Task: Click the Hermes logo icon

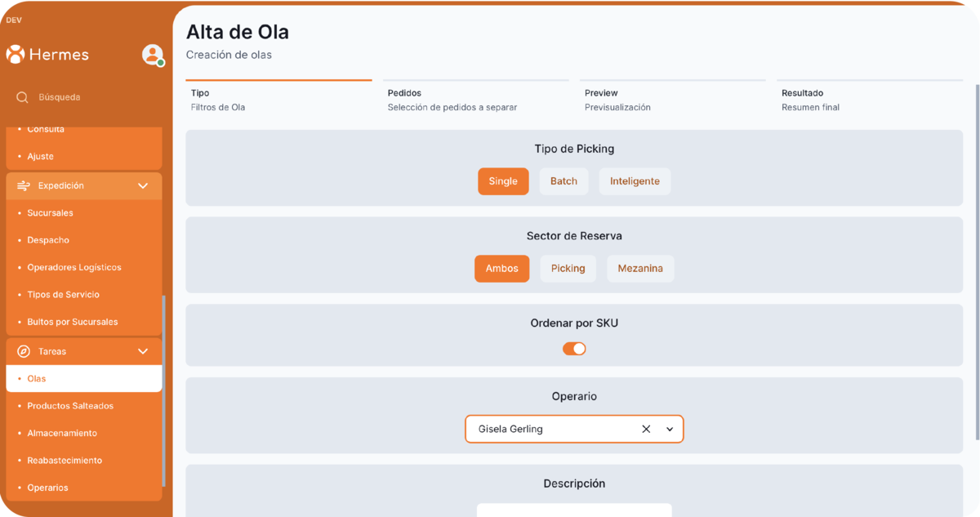Action: (15, 55)
